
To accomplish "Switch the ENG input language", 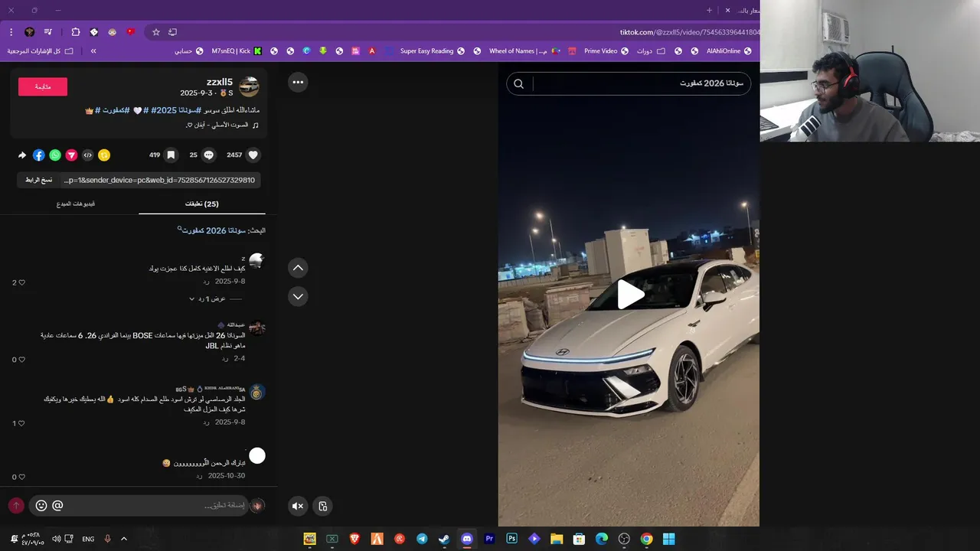I will pyautogui.click(x=88, y=539).
